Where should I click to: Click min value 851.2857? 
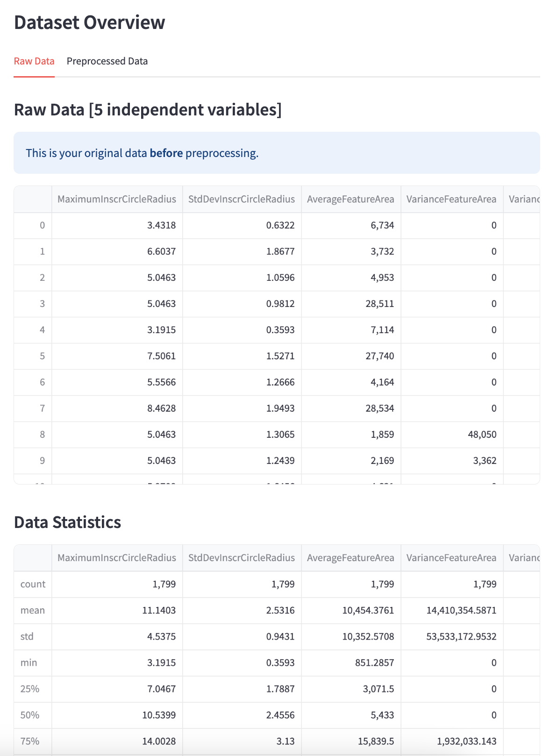[351, 663]
